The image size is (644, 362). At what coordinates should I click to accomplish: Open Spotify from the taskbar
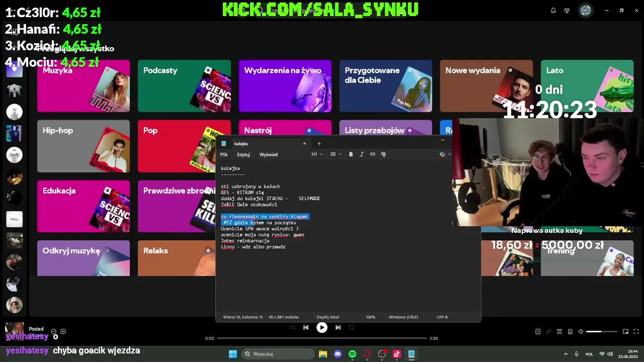pyautogui.click(x=352, y=354)
